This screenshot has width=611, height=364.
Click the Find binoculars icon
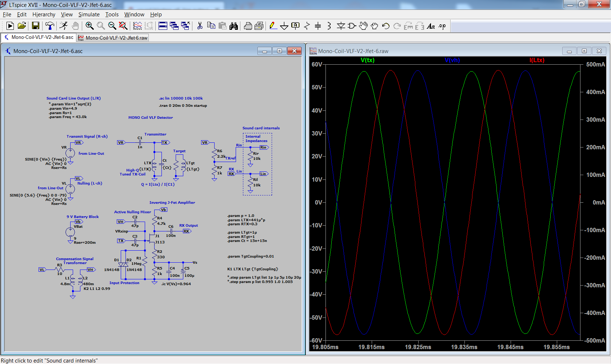click(233, 26)
